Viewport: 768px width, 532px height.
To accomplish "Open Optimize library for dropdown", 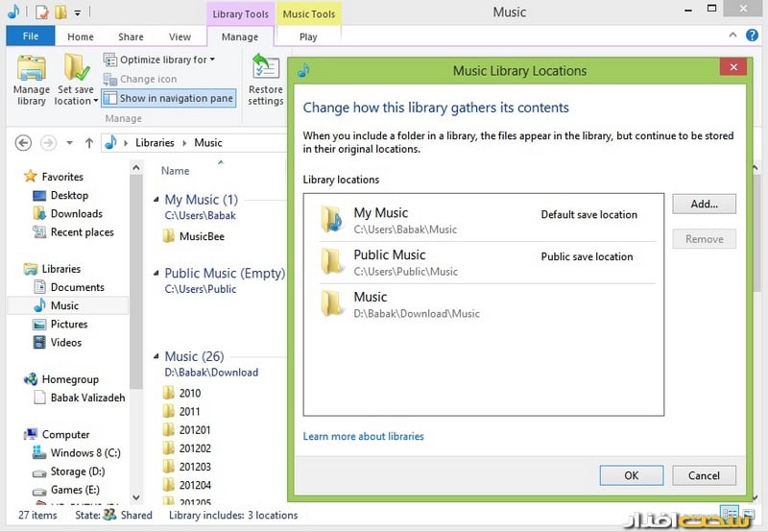I will 159,60.
